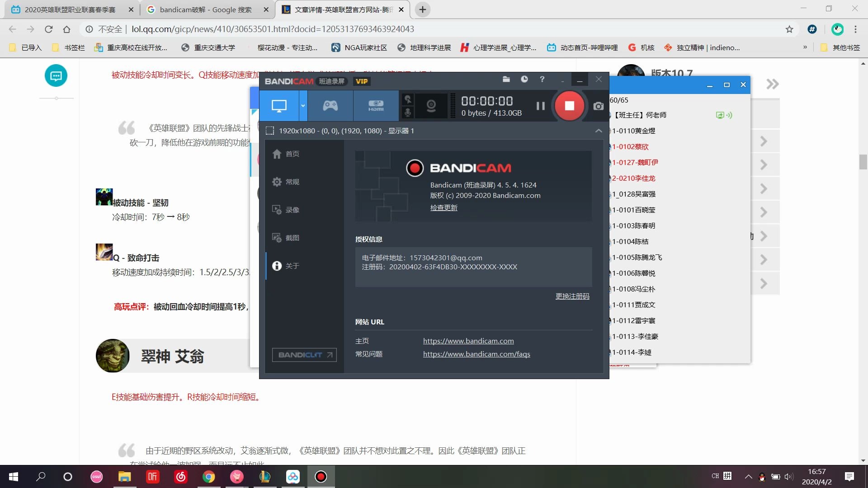Open Chrome from the taskbar
This screenshot has width=868, height=488.
(208, 477)
